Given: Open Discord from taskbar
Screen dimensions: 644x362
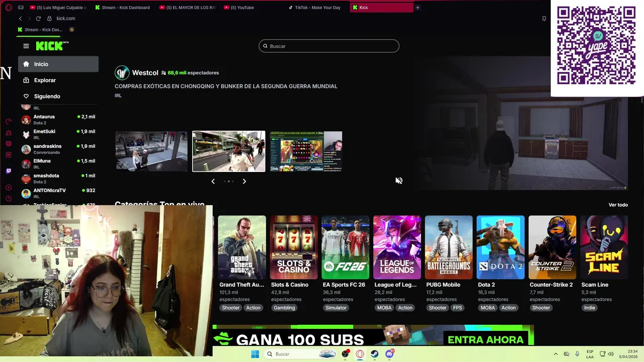Looking at the screenshot, I should 389,354.
